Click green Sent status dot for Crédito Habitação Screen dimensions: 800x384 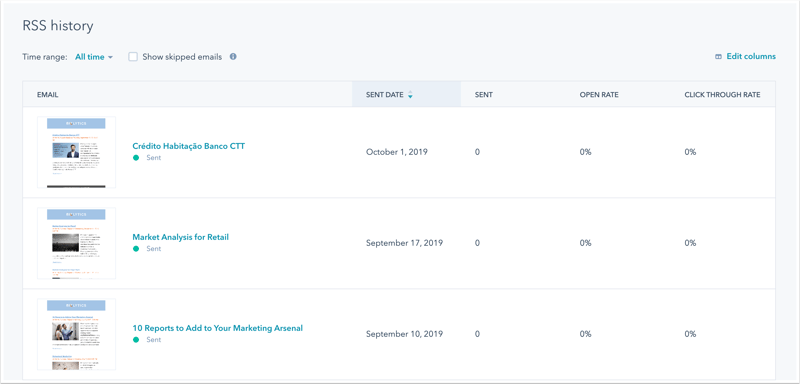136,158
